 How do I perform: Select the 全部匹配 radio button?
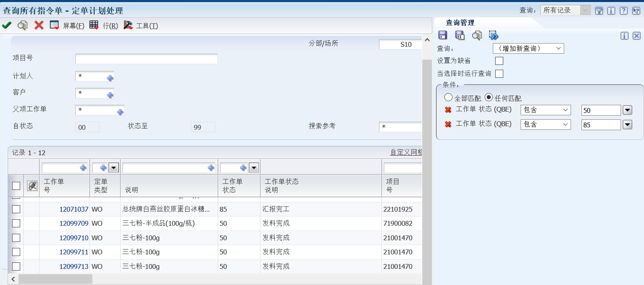pos(448,97)
